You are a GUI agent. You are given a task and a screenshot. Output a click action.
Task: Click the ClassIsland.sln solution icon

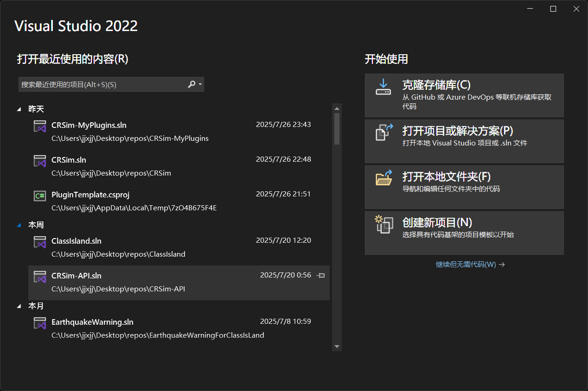coord(40,242)
